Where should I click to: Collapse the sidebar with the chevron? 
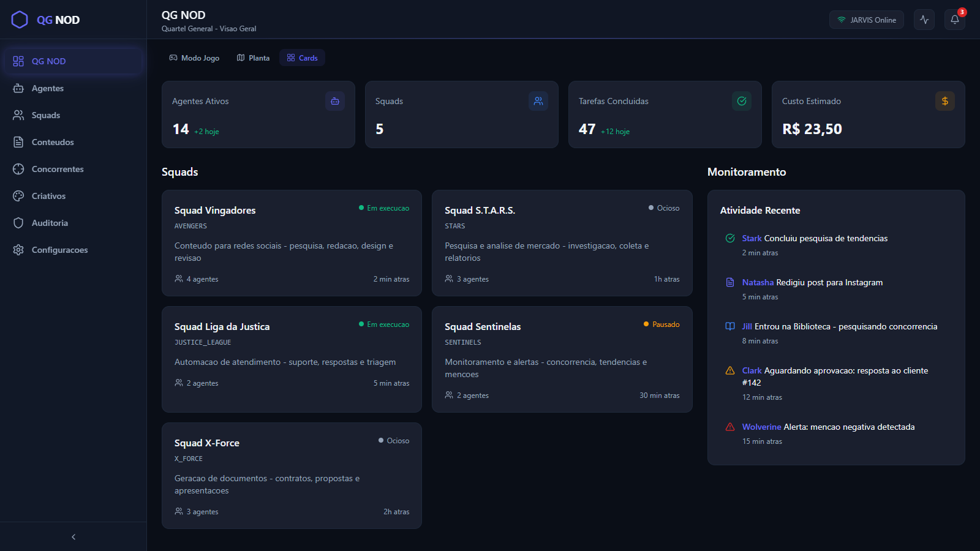[73, 537]
